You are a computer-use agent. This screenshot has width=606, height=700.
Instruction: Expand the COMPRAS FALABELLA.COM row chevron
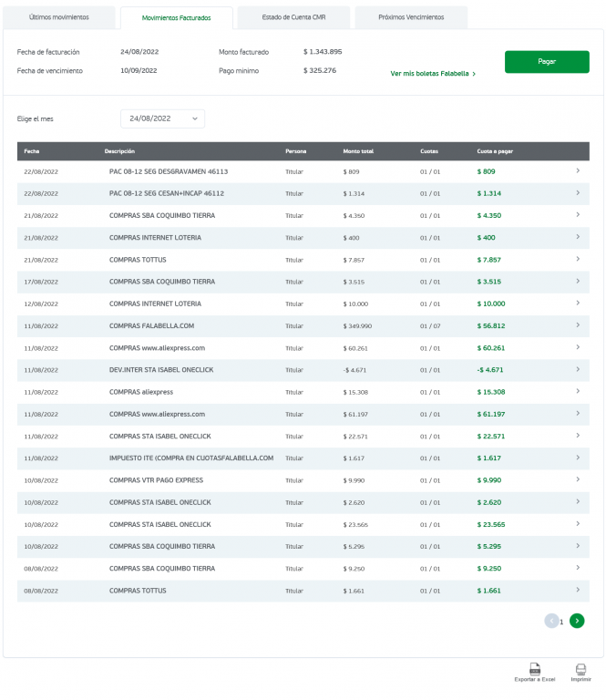(577, 325)
